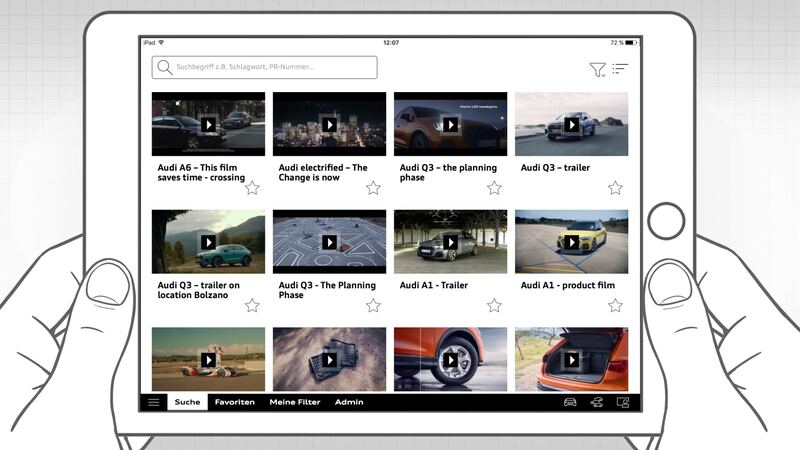Play the Audi A1 - Trailer video
This screenshot has width=800, height=450.
[x=451, y=242]
